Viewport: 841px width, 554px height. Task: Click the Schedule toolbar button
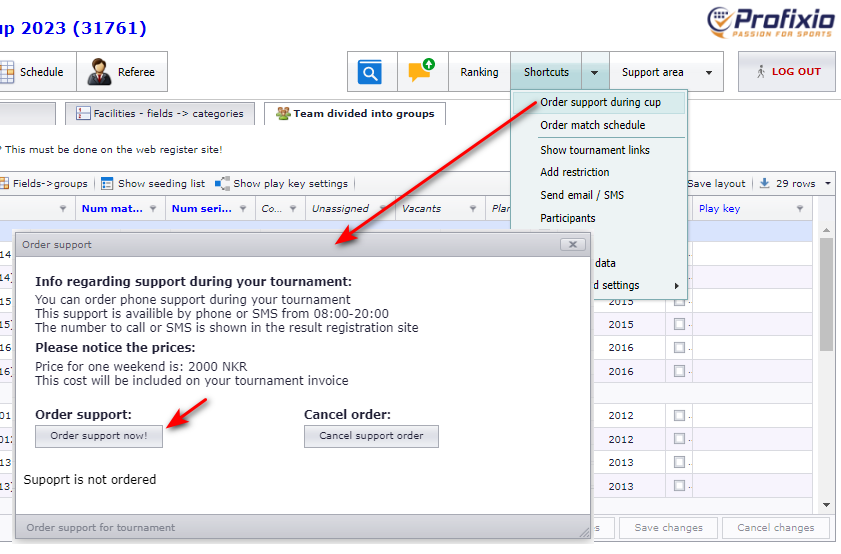coord(38,72)
